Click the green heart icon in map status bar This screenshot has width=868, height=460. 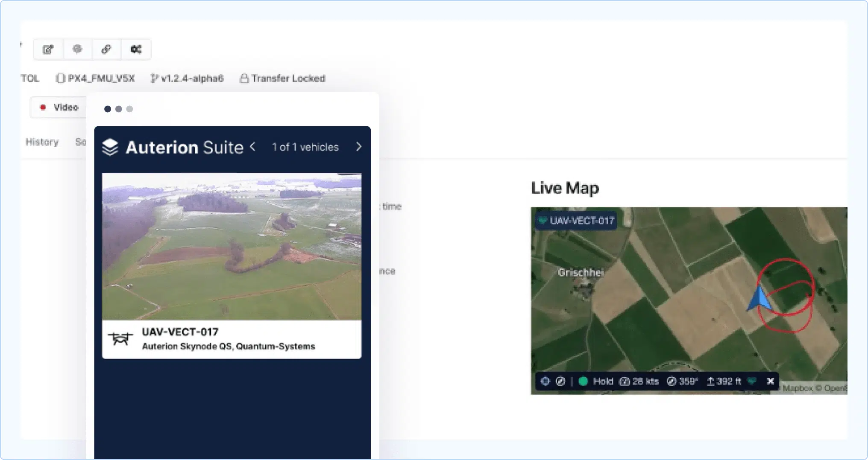752,381
